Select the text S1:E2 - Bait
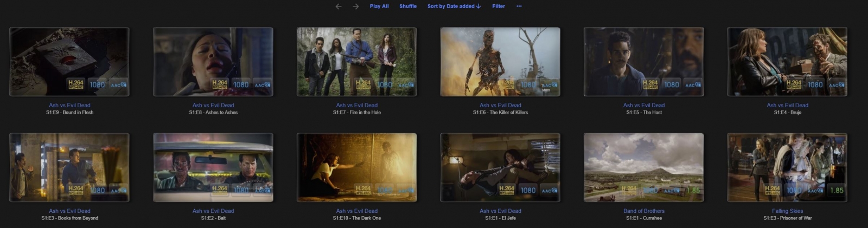The width and height of the screenshot is (868, 228). click(x=213, y=218)
